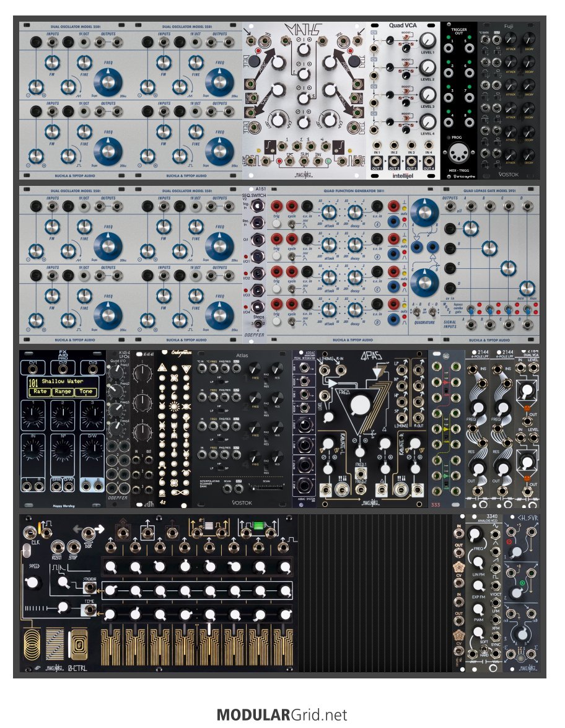Click the CLK jack on 0-CTRL
Screen dimensions: 565x728
[x=30, y=533]
